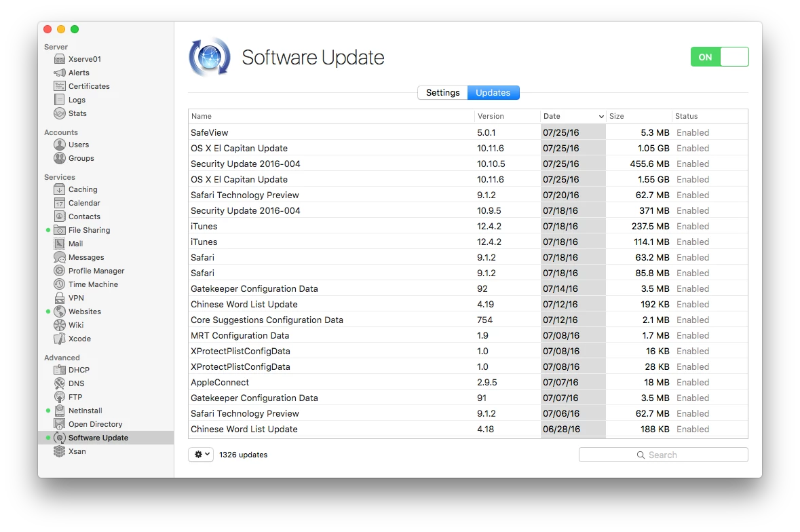Image resolution: width=800 pixels, height=532 pixels.
Task: Click the Alerts megaphone icon
Action: point(60,73)
